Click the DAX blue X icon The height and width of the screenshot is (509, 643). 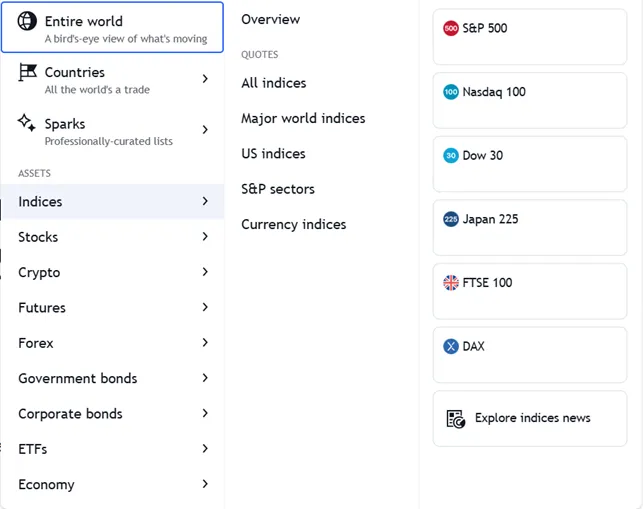coord(450,347)
